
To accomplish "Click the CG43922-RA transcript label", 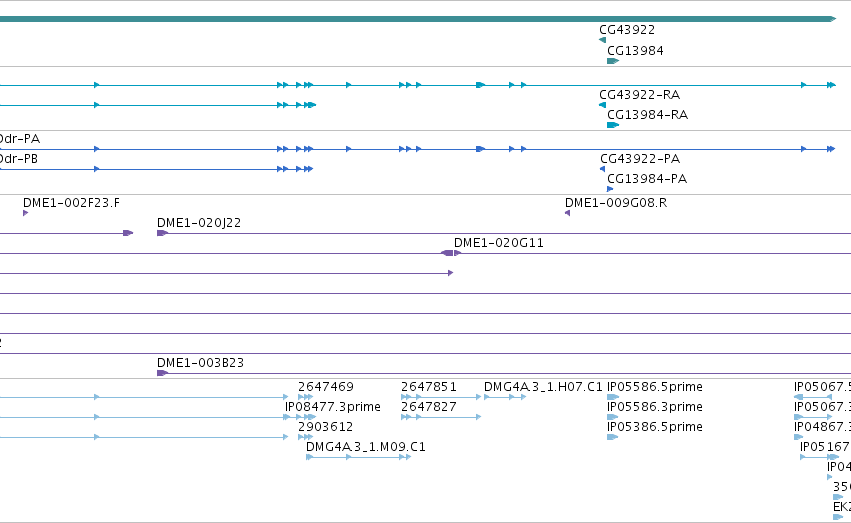I will click(639, 95).
